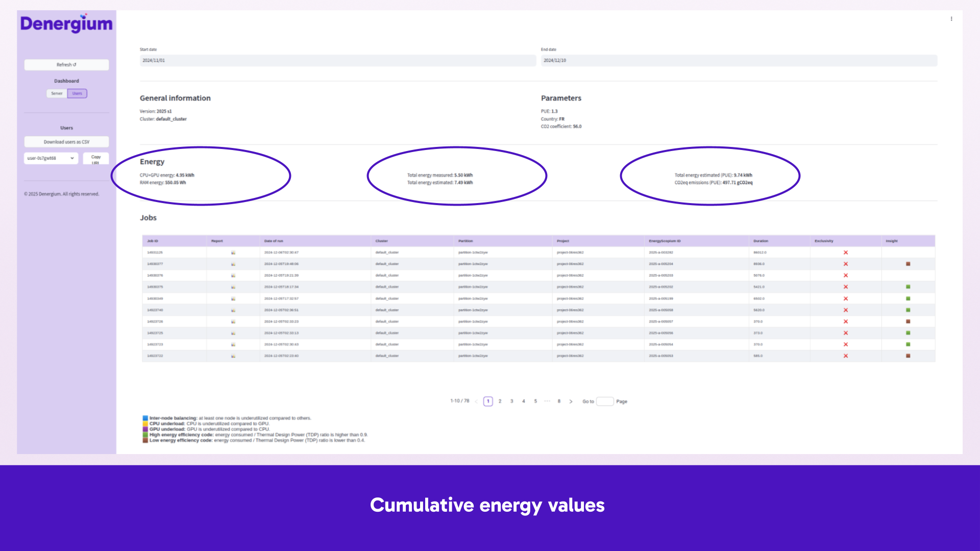980x551 pixels.
Task: Click Download users as CSV
Action: pyautogui.click(x=66, y=142)
